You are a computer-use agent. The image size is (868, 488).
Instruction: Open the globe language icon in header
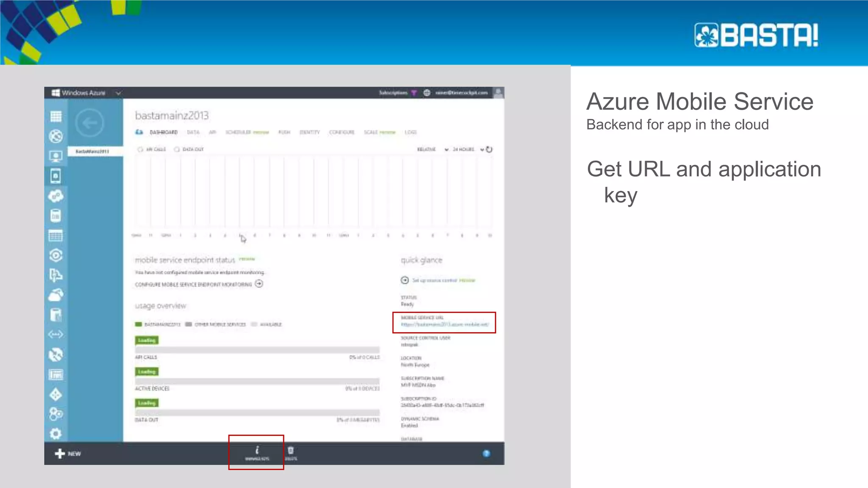point(427,93)
